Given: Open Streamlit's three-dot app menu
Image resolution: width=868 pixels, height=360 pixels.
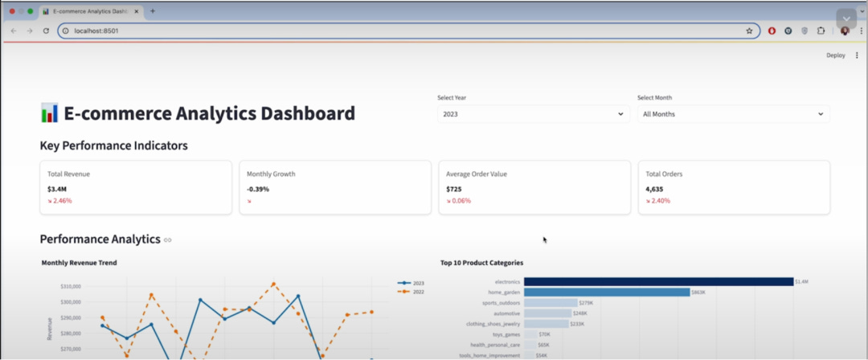Looking at the screenshot, I should tap(857, 55).
